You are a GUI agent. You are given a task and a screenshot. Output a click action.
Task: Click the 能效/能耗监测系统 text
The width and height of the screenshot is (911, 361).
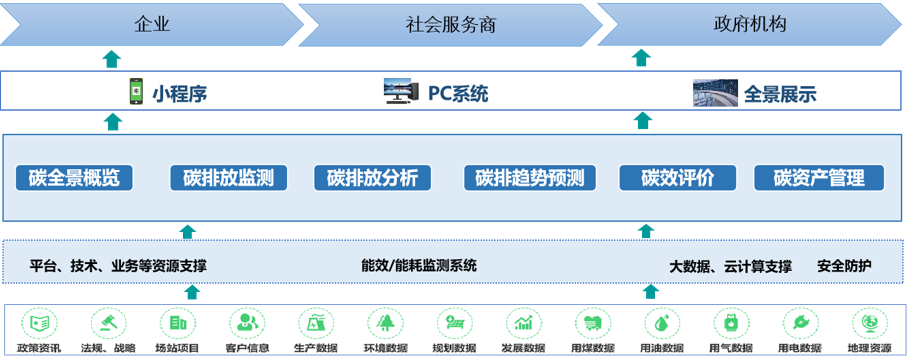point(419,266)
